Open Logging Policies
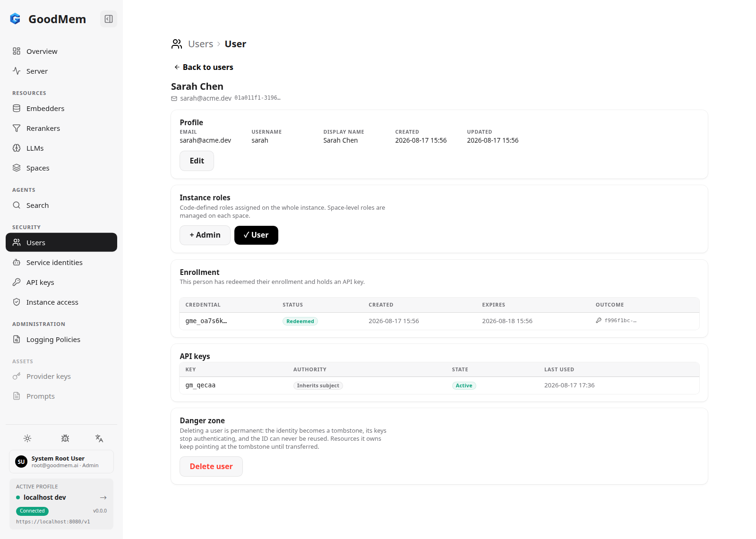The width and height of the screenshot is (756, 539). [x=61, y=339]
